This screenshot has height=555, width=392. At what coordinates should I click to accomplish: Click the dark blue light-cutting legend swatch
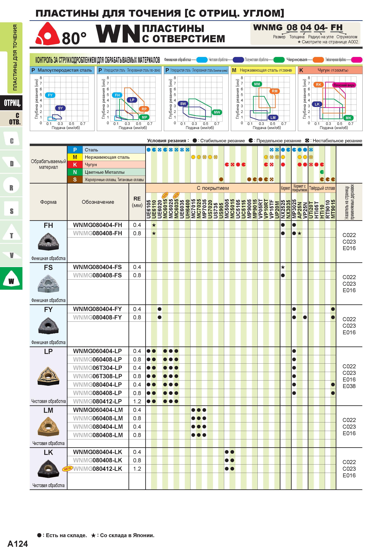[238, 60]
